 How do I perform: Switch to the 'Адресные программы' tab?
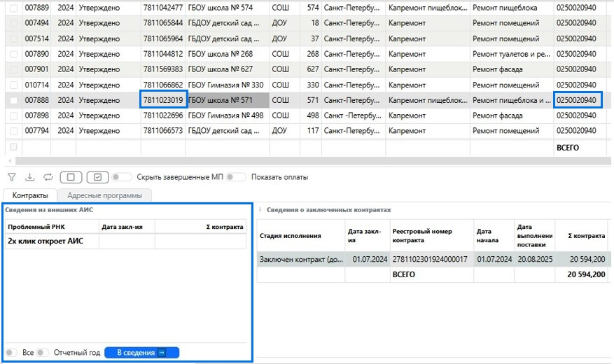pos(104,195)
